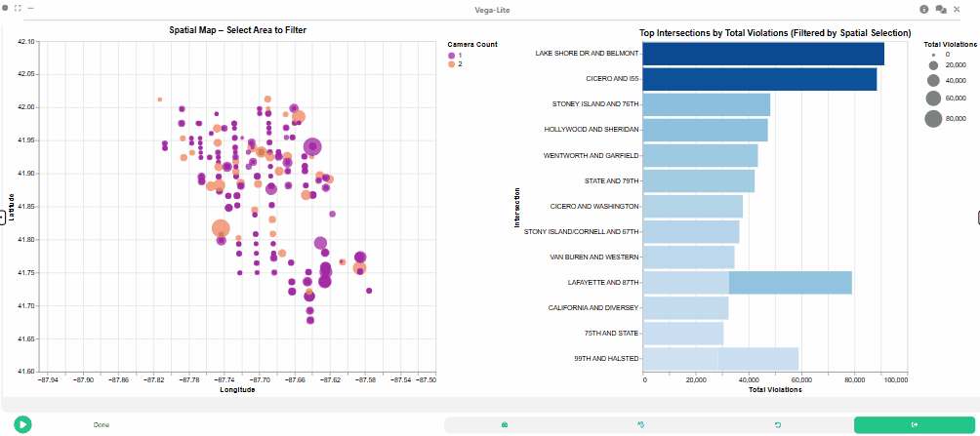Click the LAFAYETTE AND 87TH bar

pos(747,282)
